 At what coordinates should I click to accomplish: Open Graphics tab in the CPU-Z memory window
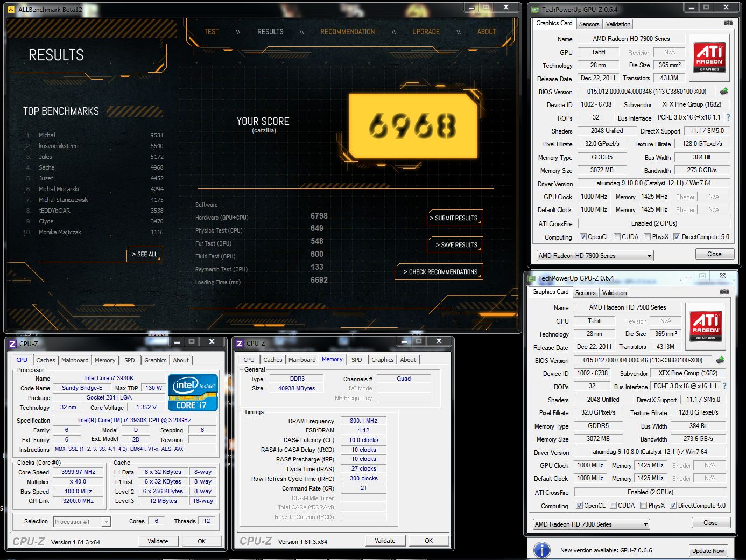click(383, 360)
